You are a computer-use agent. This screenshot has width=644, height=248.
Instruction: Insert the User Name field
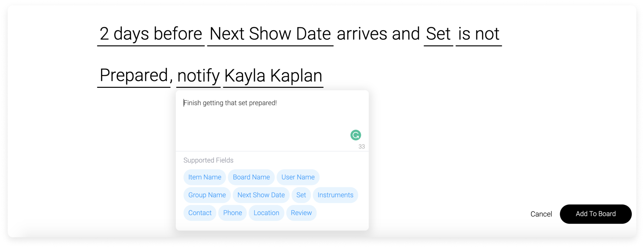tap(298, 177)
